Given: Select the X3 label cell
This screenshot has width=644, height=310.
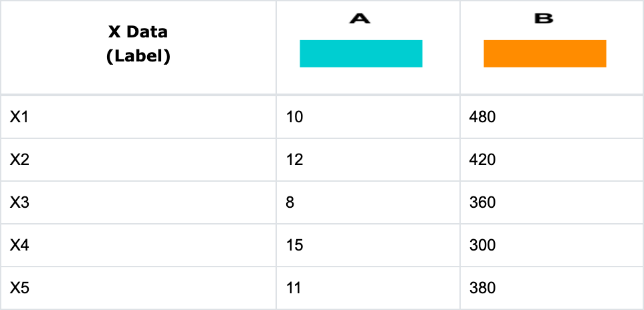Looking at the screenshot, I should point(138,202).
